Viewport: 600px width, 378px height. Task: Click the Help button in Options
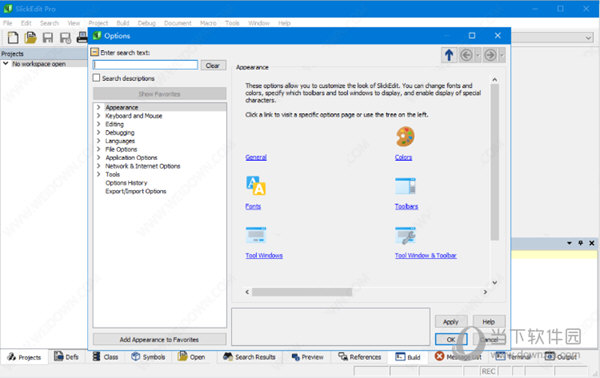click(489, 322)
